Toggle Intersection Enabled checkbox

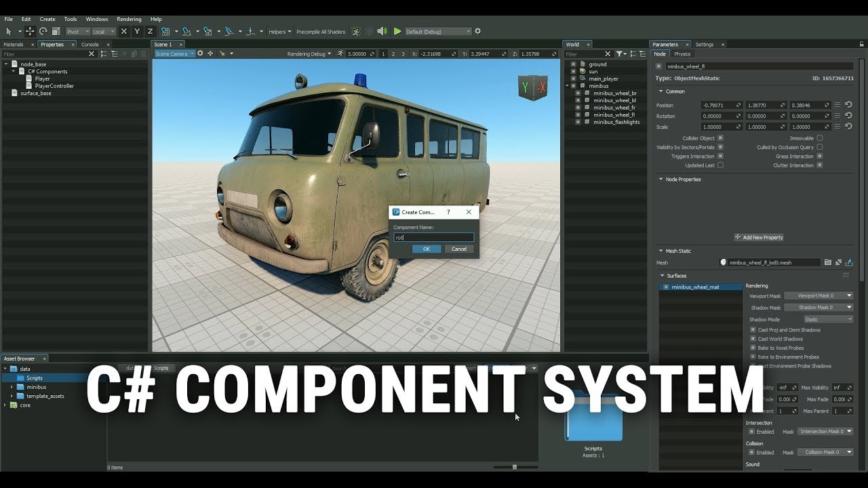[751, 431]
